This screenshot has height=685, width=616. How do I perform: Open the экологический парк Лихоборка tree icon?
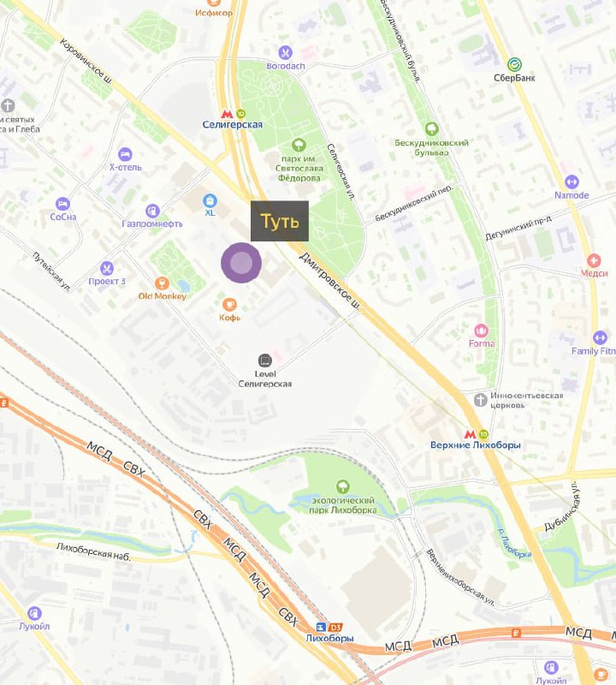[x=343, y=486]
